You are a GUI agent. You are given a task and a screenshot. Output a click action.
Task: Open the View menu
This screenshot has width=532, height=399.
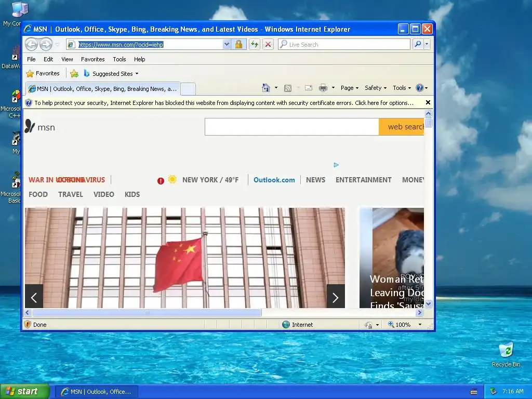pyautogui.click(x=67, y=59)
